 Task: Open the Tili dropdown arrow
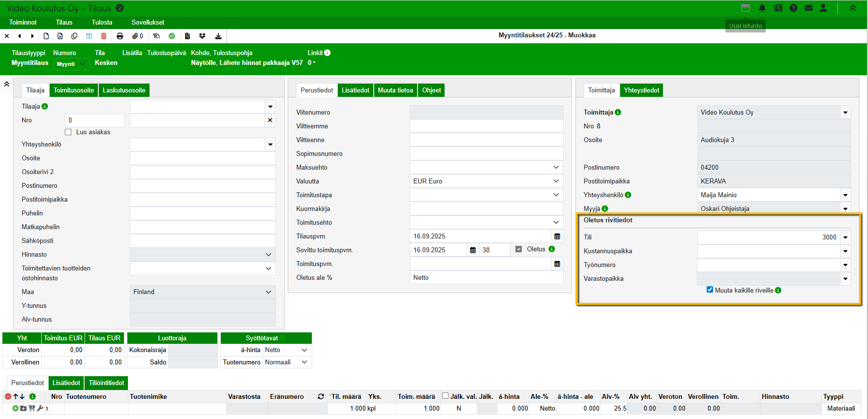click(x=845, y=238)
